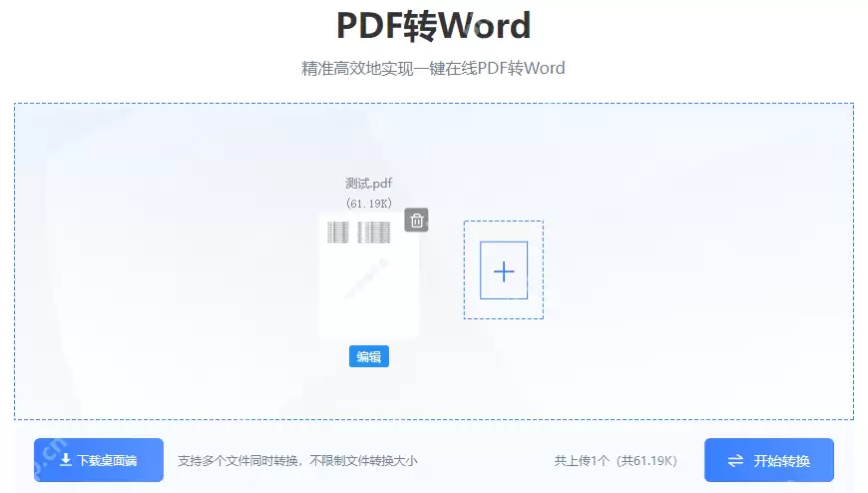Click the (61.19K) file size text

coord(369,204)
